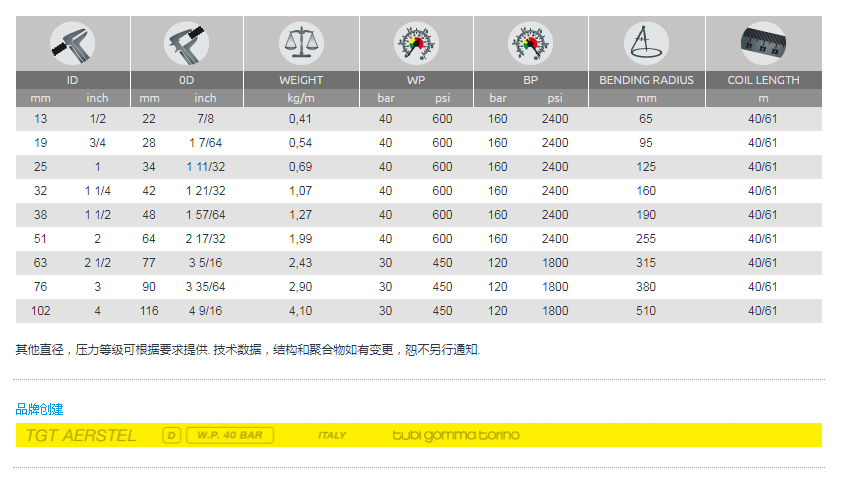Click the 510 bending radius cell

[646, 311]
